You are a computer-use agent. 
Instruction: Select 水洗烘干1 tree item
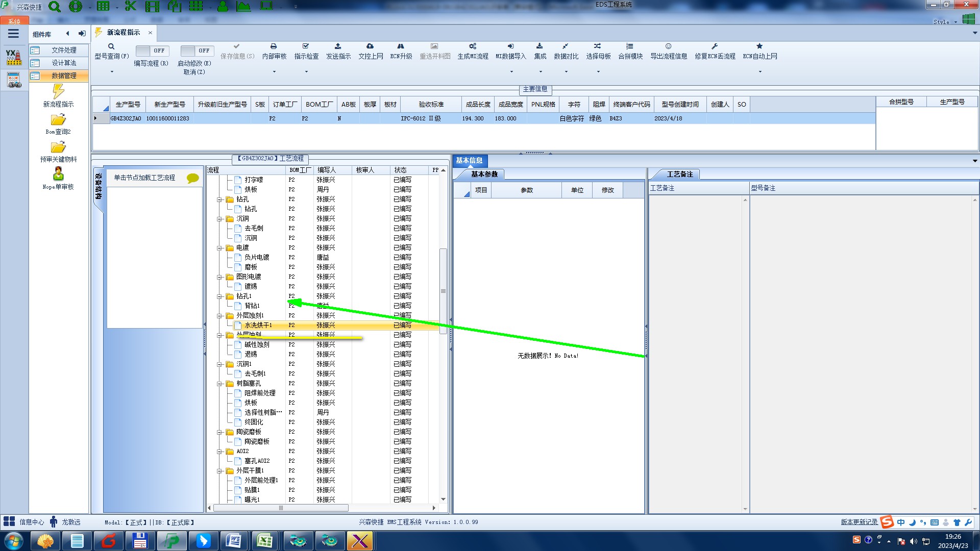258,325
